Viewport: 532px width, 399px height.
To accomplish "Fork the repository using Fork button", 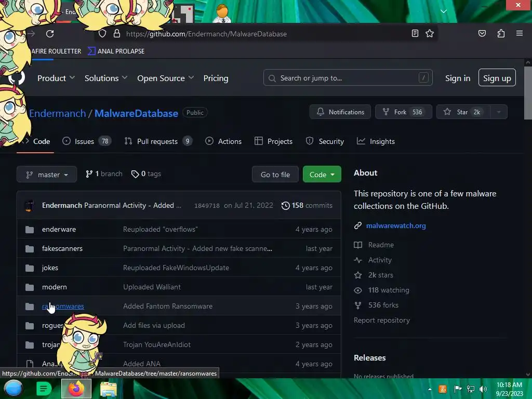I will 403,112.
